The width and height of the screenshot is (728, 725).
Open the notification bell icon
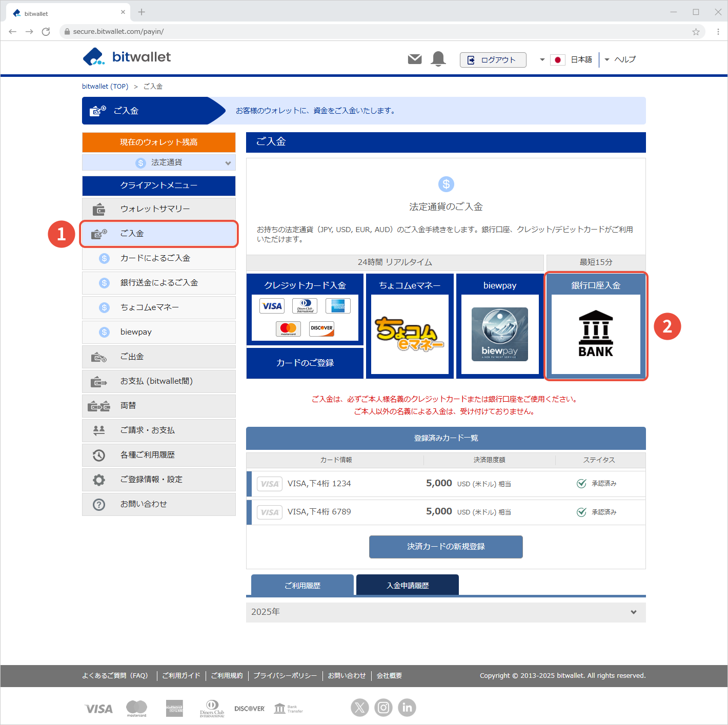pos(438,59)
